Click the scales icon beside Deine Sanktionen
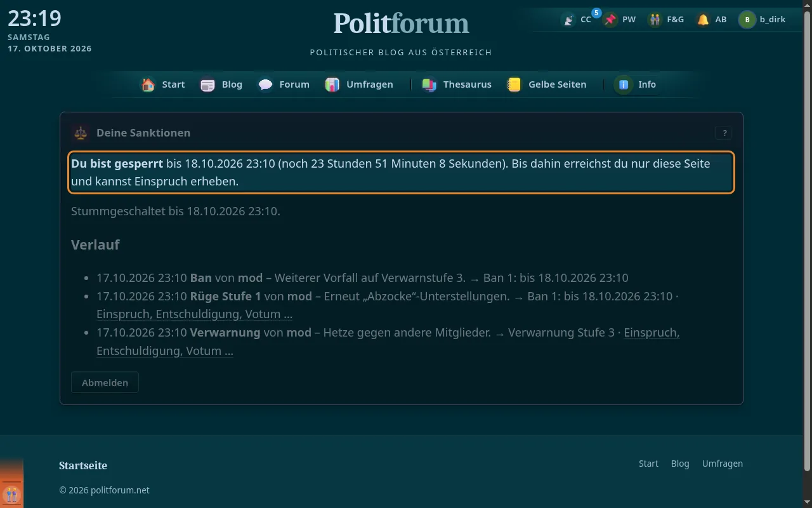The height and width of the screenshot is (508, 812). 81,133
